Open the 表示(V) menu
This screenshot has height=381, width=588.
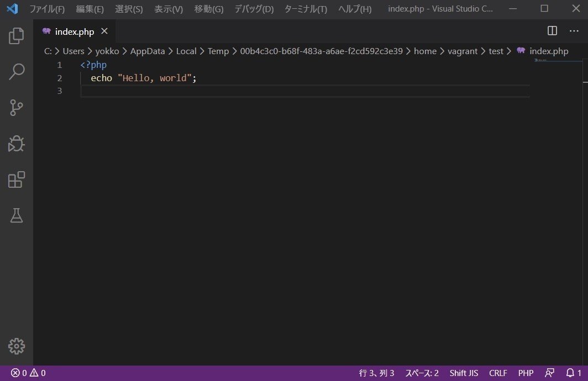pos(169,9)
